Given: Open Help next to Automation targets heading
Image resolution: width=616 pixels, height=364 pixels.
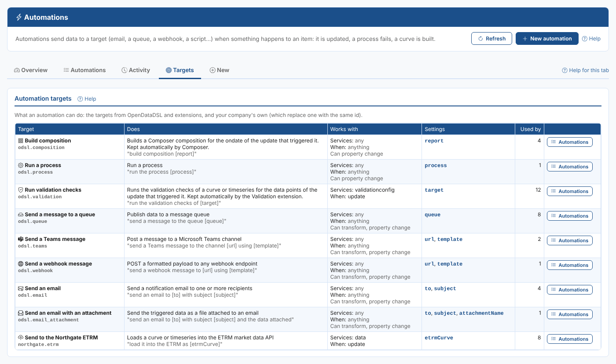Looking at the screenshot, I should (87, 99).
